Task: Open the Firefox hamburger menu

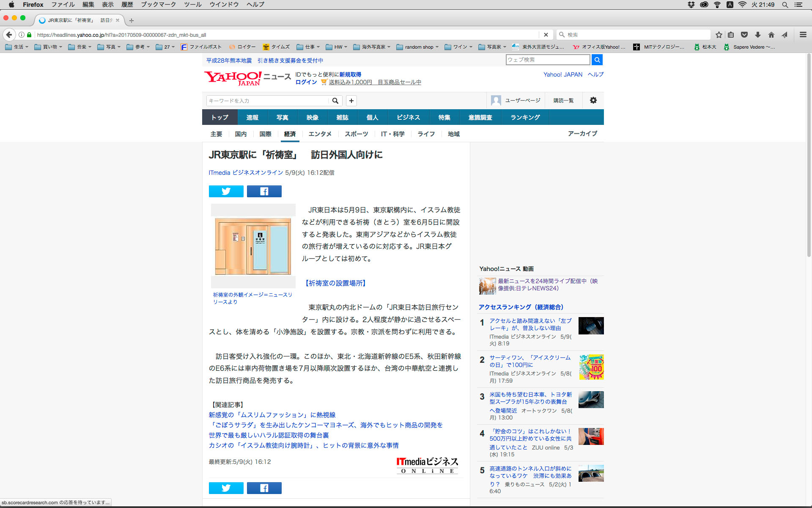Action: 803,35
